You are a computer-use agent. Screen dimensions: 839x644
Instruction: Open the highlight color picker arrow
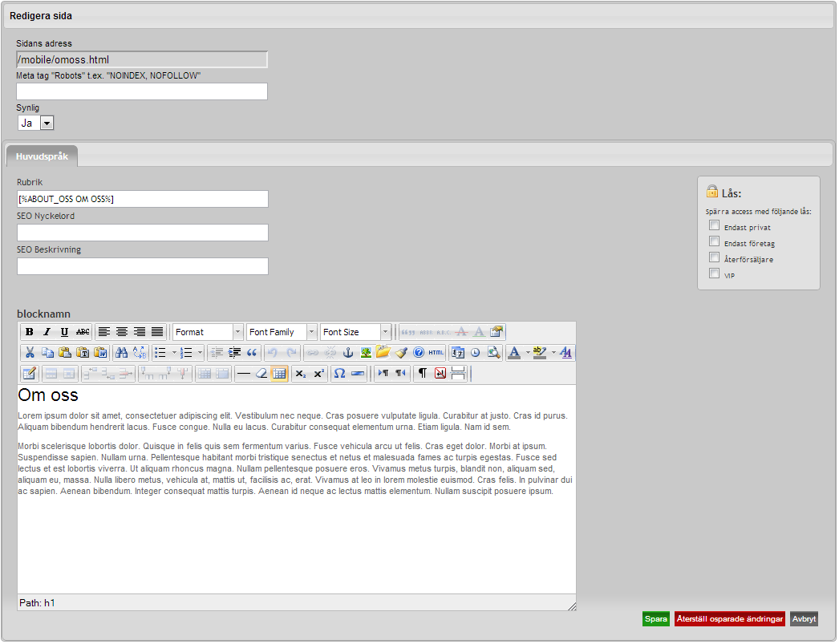553,353
